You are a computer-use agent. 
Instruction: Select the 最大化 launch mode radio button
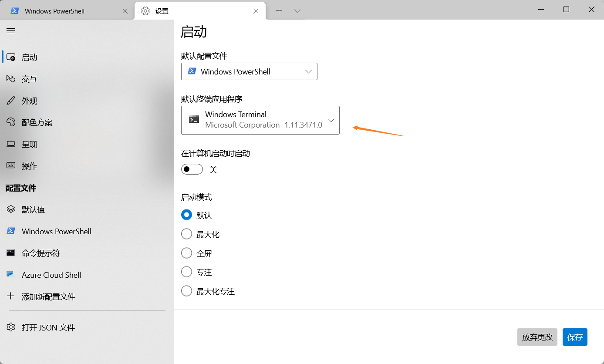(186, 234)
